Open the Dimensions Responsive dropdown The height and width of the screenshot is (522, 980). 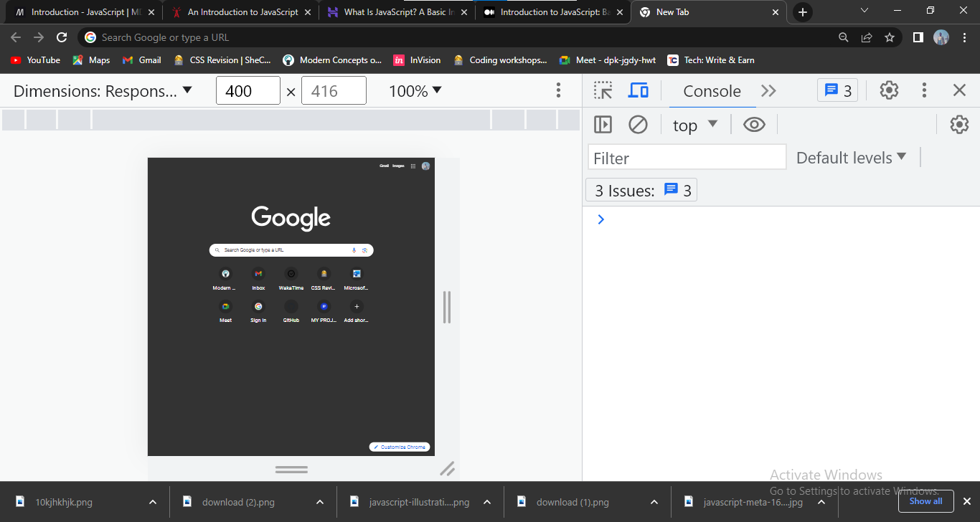[103, 91]
